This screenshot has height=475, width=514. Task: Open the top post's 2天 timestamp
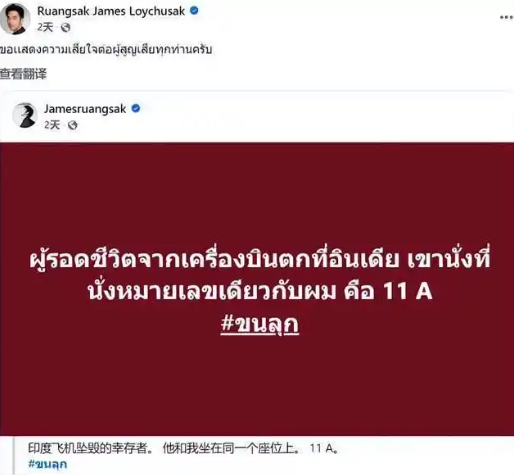click(x=45, y=27)
